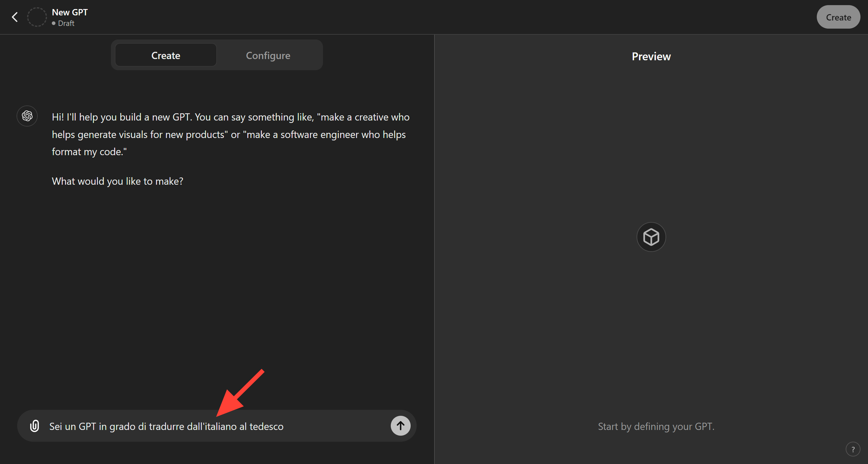This screenshot has height=464, width=868.
Task: Attach a file with the paperclip icon
Action: pyautogui.click(x=34, y=426)
